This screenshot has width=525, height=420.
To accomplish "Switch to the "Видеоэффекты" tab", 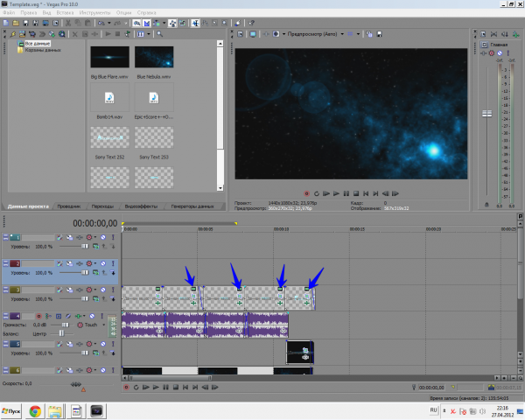I will pos(142,206).
